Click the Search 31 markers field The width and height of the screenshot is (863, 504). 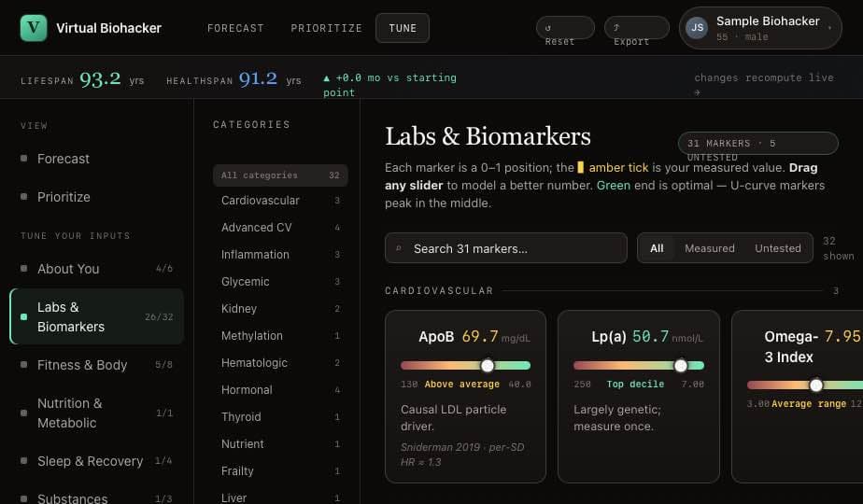click(x=506, y=248)
